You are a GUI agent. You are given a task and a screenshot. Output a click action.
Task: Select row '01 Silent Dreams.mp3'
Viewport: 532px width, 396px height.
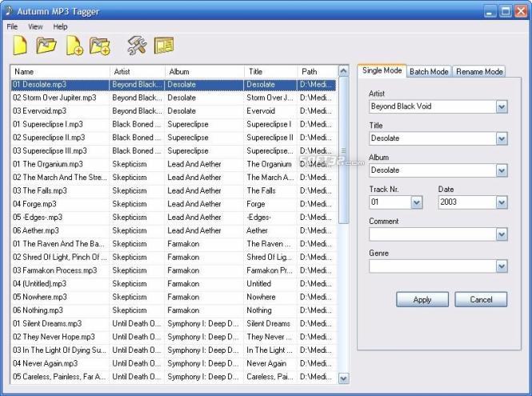pos(174,324)
